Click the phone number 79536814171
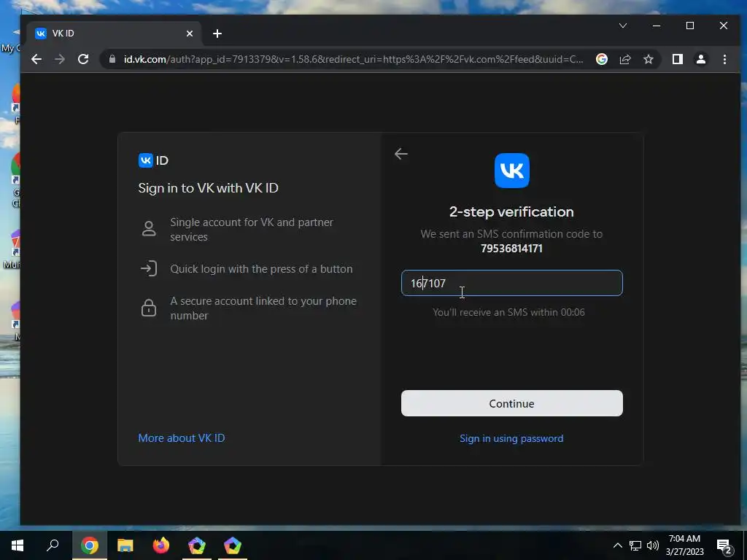The height and width of the screenshot is (560, 747). 511,249
